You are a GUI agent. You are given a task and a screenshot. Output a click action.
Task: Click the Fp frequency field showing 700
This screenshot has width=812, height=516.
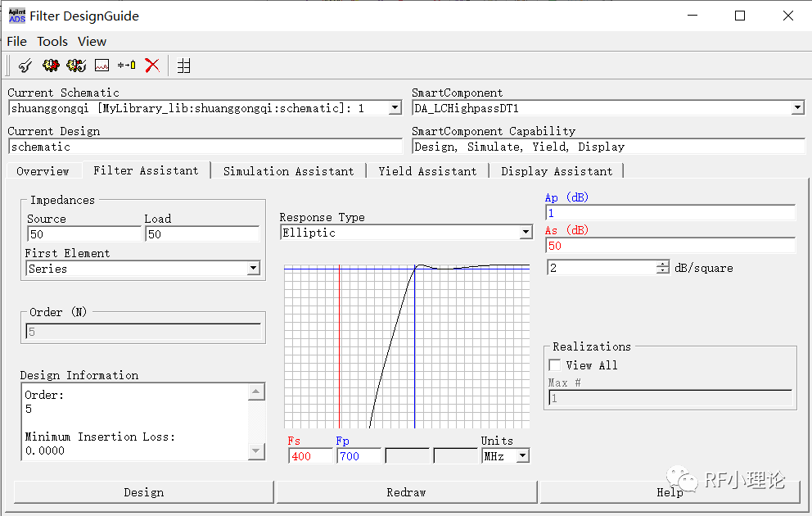pyautogui.click(x=359, y=456)
